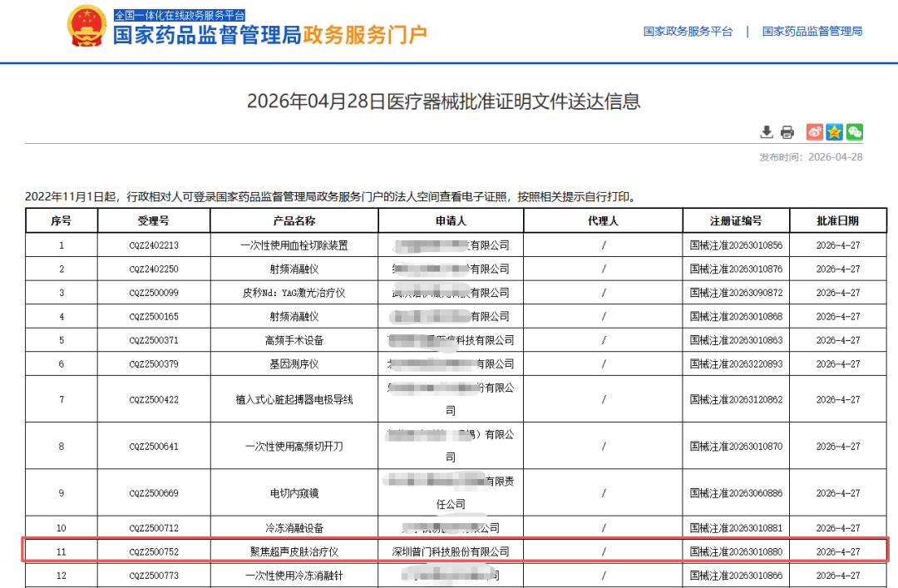
Task: Select cell 国械注准20263010870
Action: (736, 447)
